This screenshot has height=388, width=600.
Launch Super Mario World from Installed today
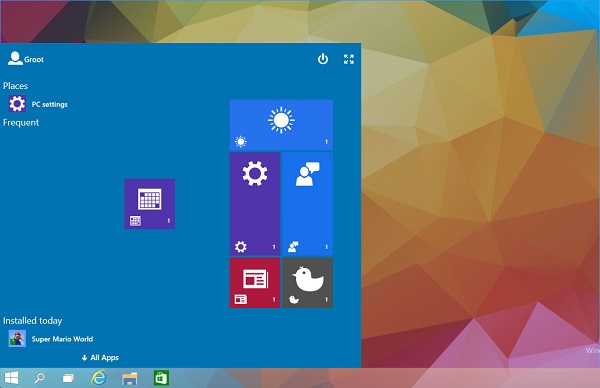51,339
